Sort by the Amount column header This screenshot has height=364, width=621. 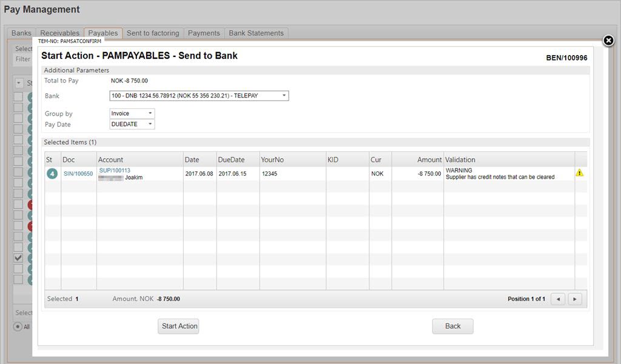(429, 160)
